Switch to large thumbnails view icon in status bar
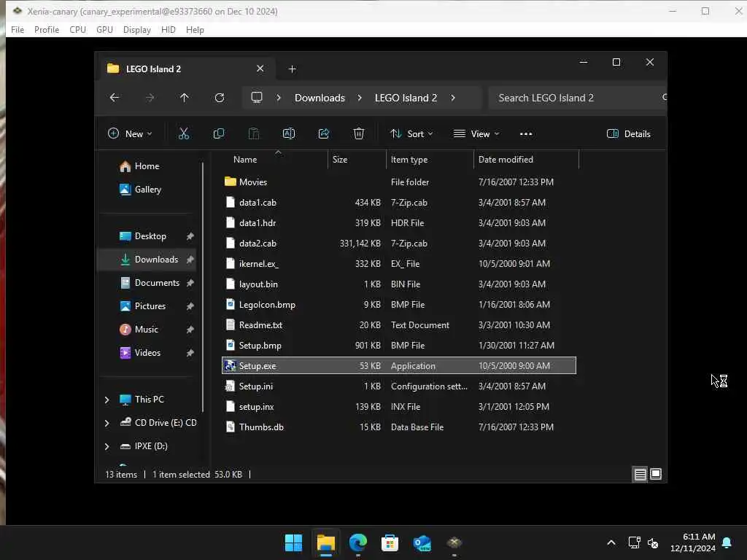The height and width of the screenshot is (560, 747). 656,474
